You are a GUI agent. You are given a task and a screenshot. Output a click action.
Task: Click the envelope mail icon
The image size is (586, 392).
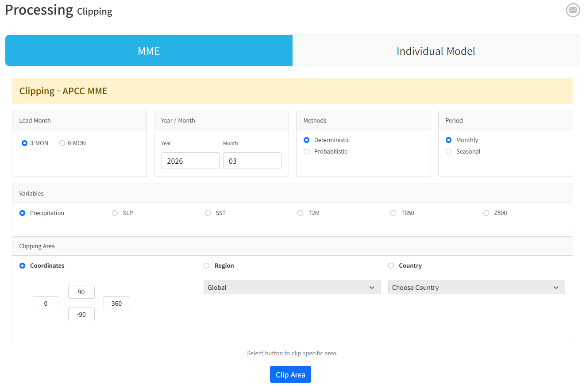pos(573,10)
